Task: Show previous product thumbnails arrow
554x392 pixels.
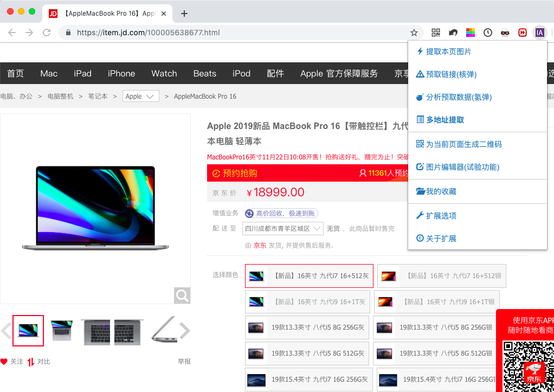Action: pyautogui.click(x=5, y=331)
